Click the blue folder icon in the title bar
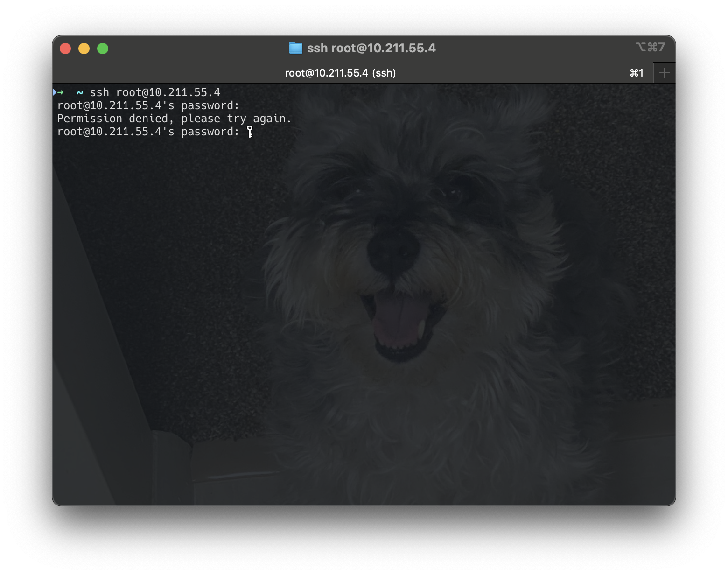Screen dimensions: 728x575 (x=295, y=48)
